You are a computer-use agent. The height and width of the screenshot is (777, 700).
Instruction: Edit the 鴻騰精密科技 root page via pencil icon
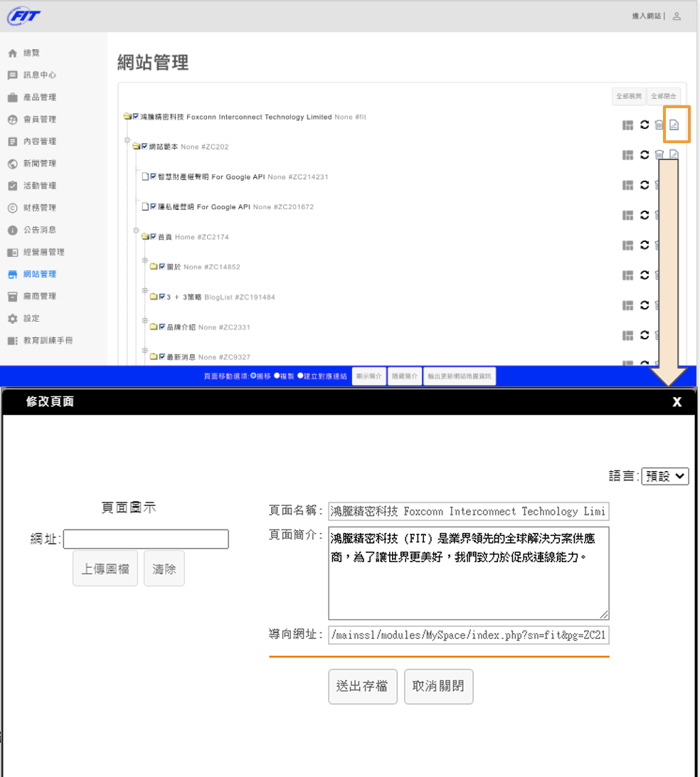point(674,125)
